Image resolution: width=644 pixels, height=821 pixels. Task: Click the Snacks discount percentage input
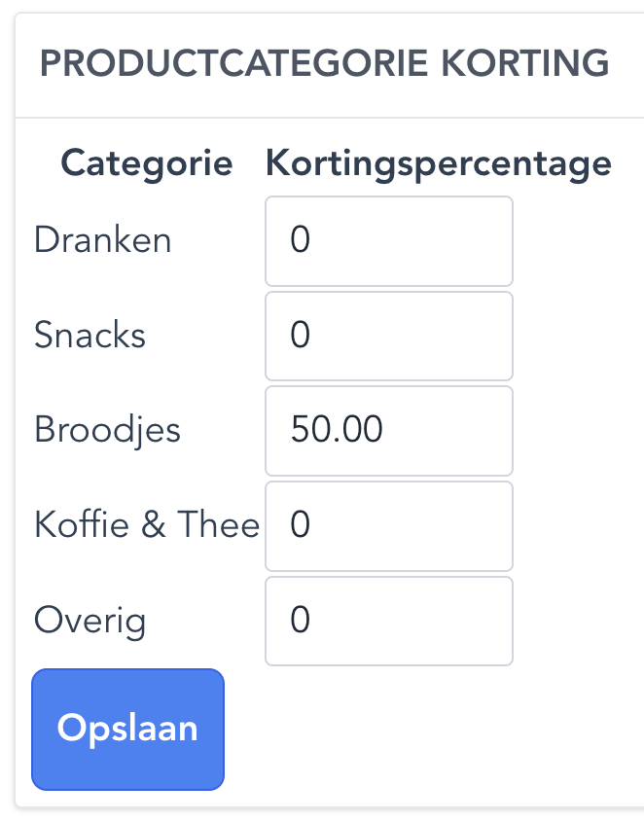click(x=388, y=336)
